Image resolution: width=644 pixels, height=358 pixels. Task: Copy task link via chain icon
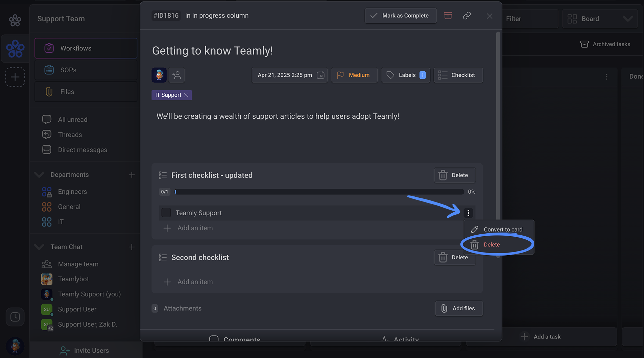[x=467, y=16]
